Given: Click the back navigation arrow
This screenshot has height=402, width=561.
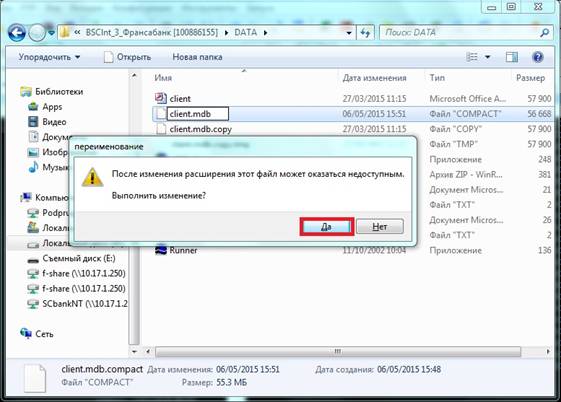Looking at the screenshot, I should (17, 33).
